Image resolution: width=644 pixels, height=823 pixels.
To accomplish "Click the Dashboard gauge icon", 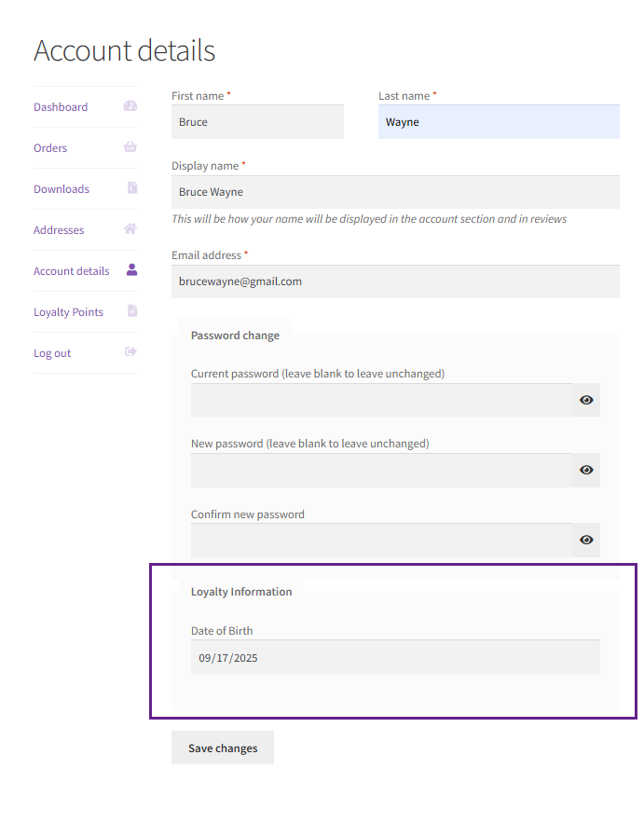I will [130, 106].
